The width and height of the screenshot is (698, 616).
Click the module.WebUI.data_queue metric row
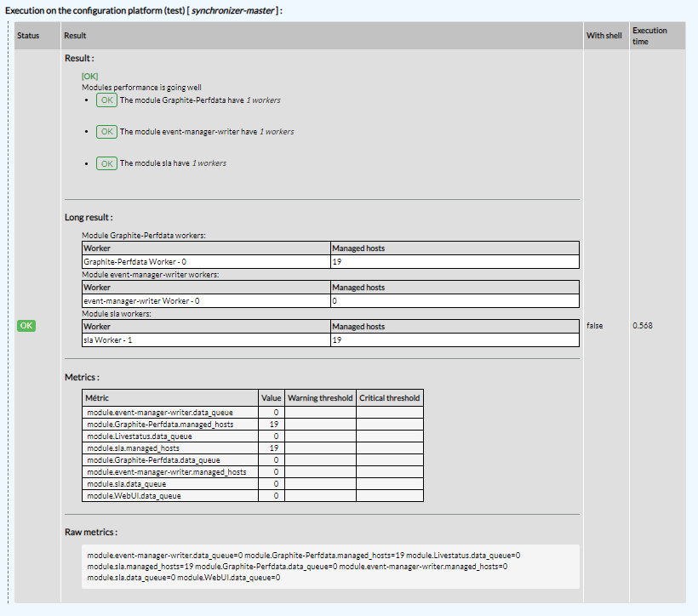pyautogui.click(x=134, y=495)
